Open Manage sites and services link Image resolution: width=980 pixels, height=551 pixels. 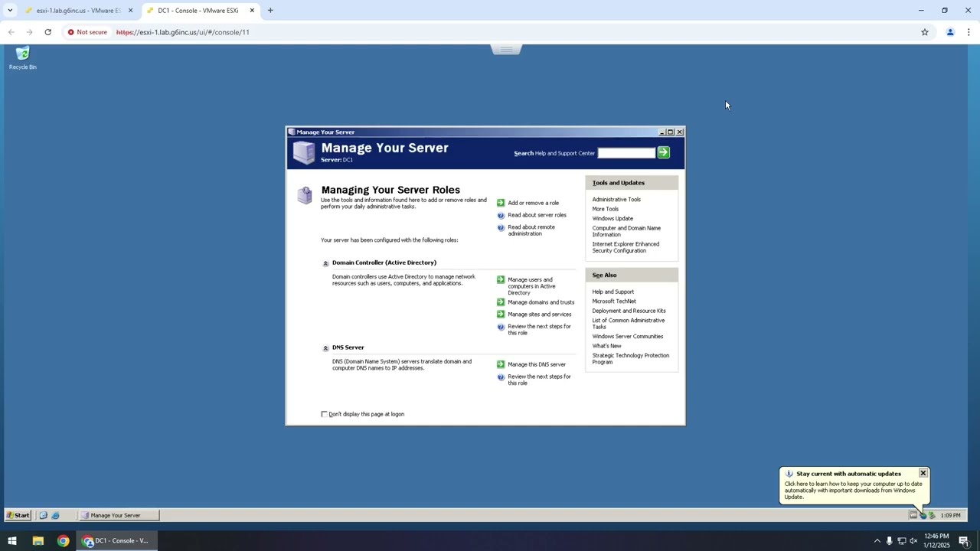point(539,315)
